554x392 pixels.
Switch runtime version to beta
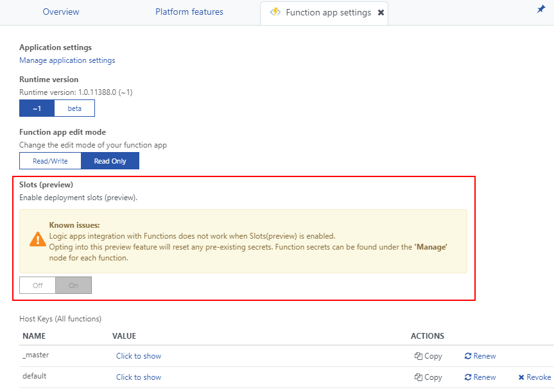click(x=74, y=108)
